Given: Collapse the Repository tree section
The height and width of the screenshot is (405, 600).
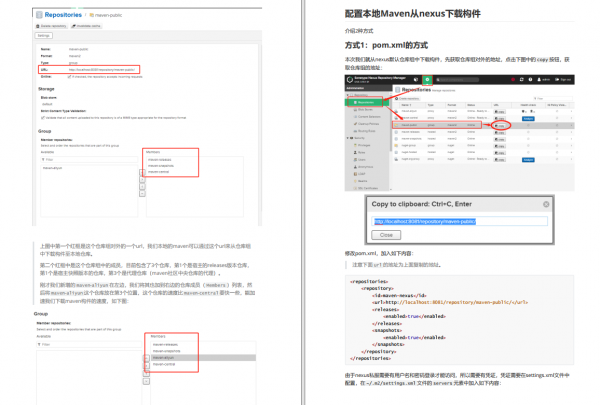Looking at the screenshot, I should 348,95.
